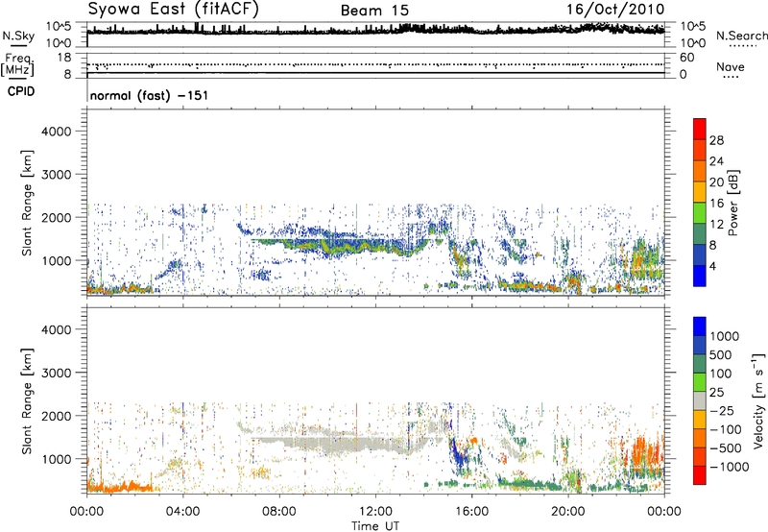Viewport: 768px width, 532px height.
Task: Click velocity colorbar value -1000
Action: click(729, 467)
